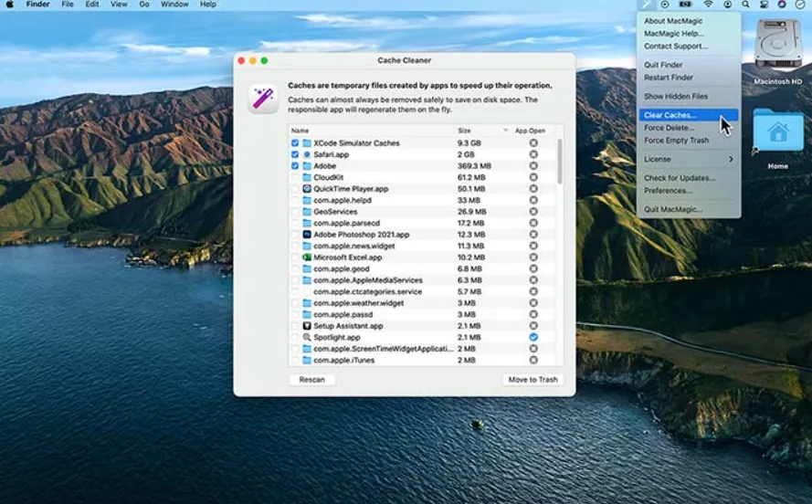Click the XCode Simulator Caches folder icon
812x504 pixels.
pos(307,142)
